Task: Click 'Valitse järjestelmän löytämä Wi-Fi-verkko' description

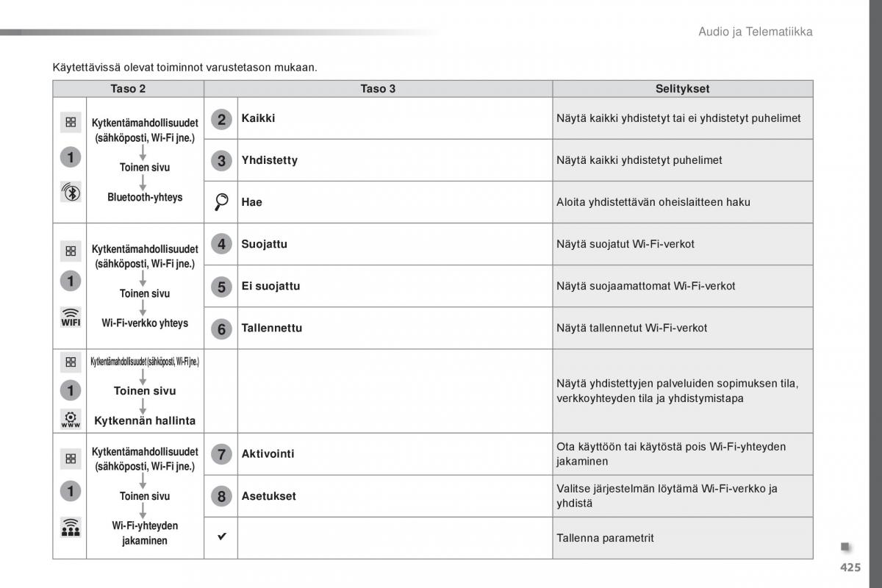Action: (x=667, y=496)
